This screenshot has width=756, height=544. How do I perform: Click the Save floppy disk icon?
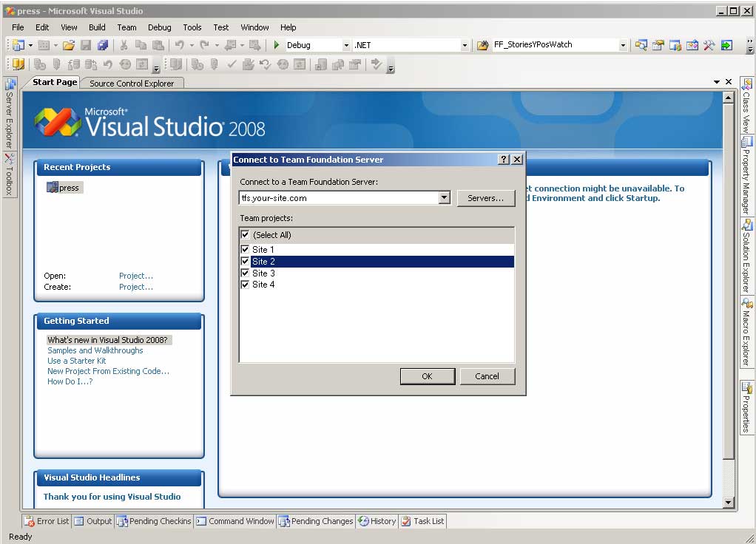point(86,45)
